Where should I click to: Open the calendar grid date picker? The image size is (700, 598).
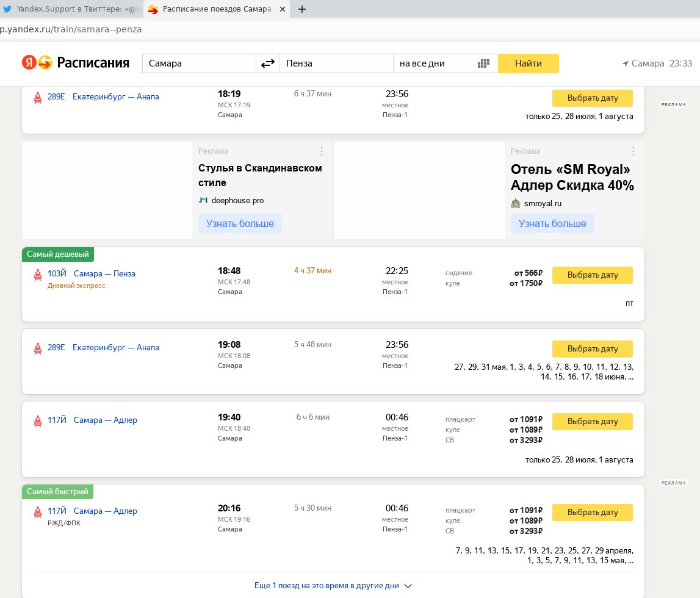(483, 63)
